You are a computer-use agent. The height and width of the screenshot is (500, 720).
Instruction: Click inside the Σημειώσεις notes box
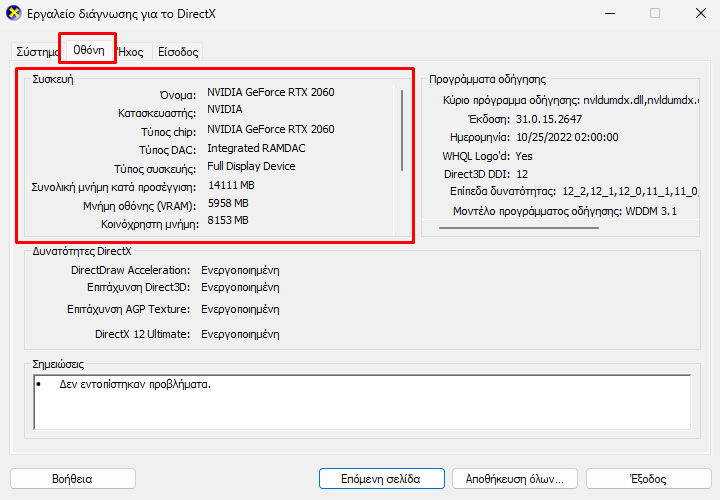pyautogui.click(x=360, y=400)
